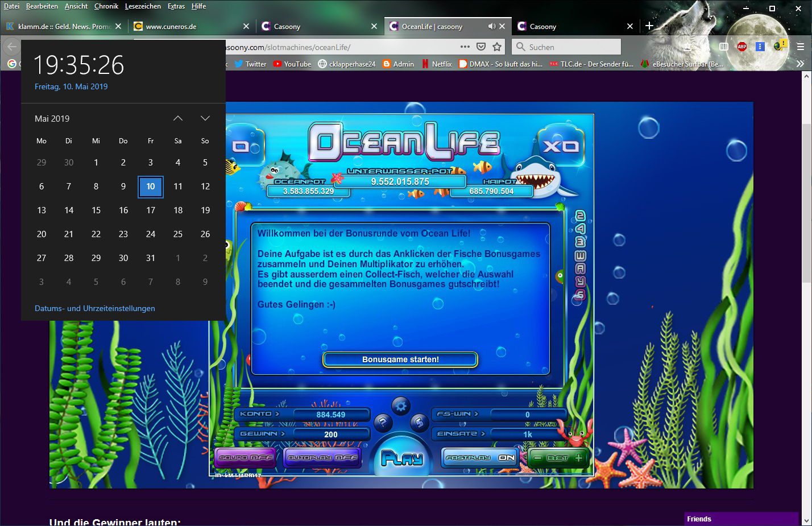
Task: Open Datums- und Uhrzeiteinstellungen link
Action: click(x=95, y=308)
